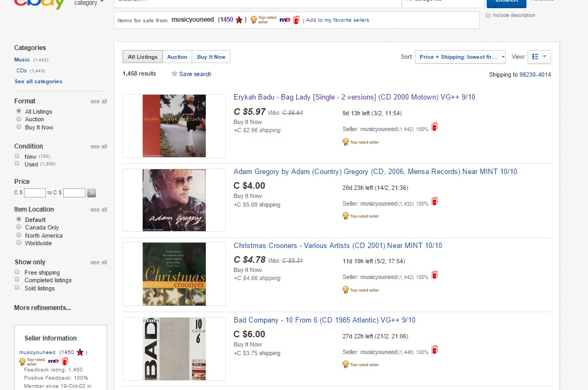Click Christmas Crooners album cover thumbnail
Viewport: 588px width, 390px height.
pos(174,274)
